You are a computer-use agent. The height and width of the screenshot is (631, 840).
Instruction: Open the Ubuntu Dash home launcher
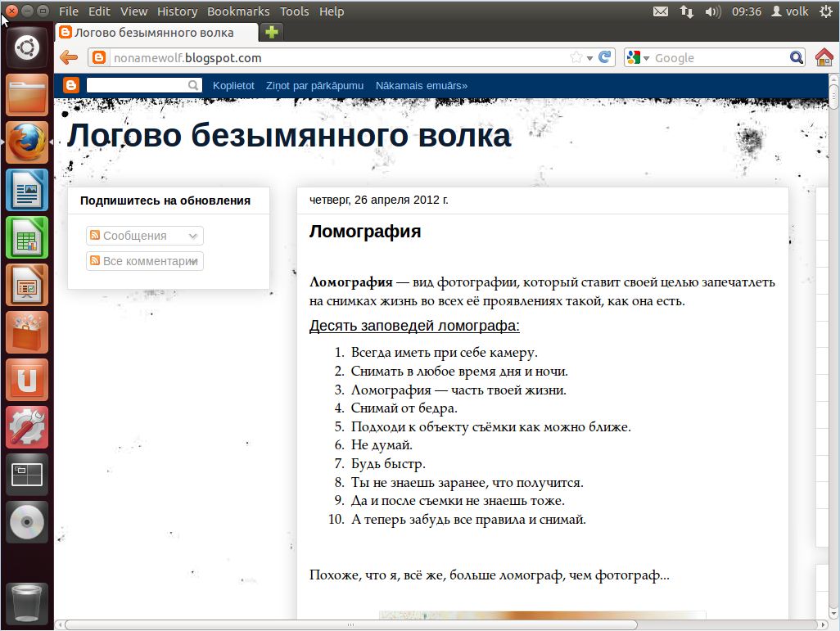(27, 47)
